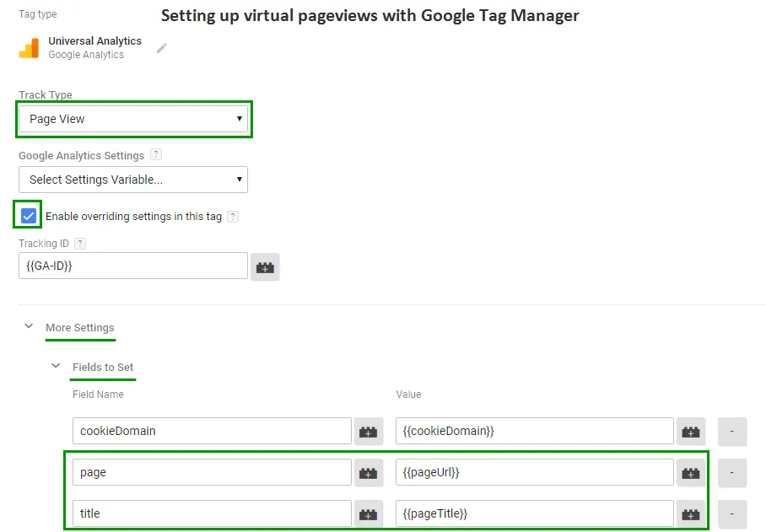Open the Track Type dropdown

(x=133, y=119)
